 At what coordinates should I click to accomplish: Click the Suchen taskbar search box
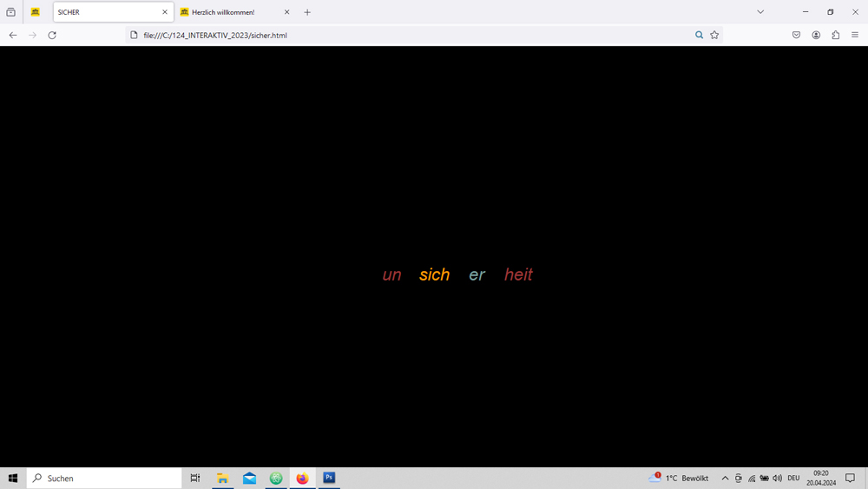104,478
